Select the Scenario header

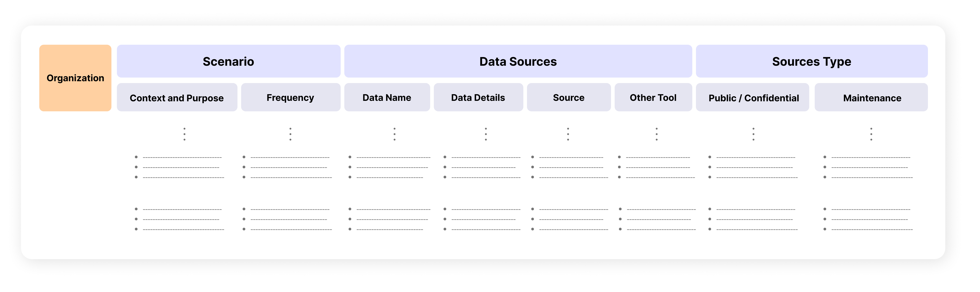point(228,61)
